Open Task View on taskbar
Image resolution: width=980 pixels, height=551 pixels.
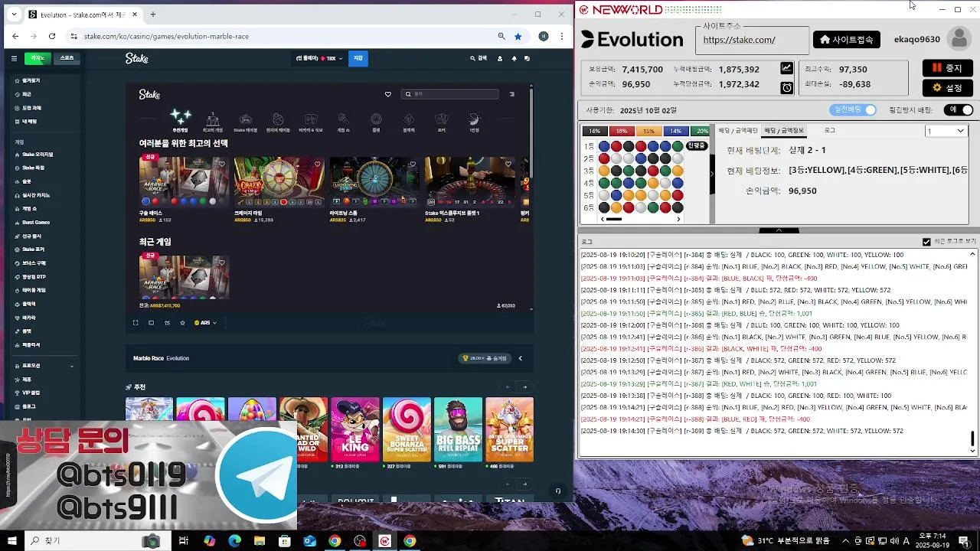coord(184,541)
